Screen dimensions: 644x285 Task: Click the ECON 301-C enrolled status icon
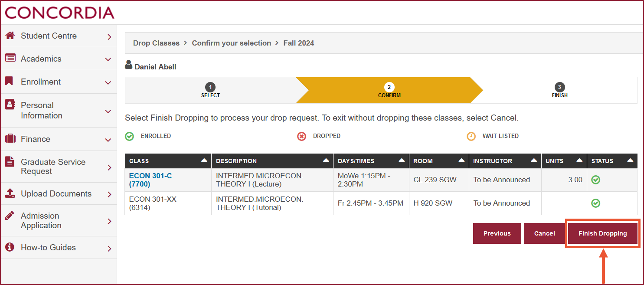click(596, 180)
